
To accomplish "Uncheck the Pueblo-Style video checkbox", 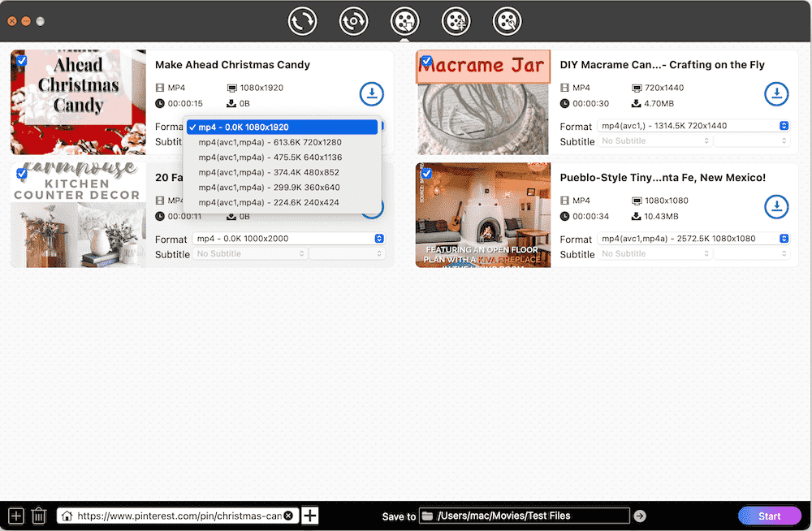I will pyautogui.click(x=426, y=174).
